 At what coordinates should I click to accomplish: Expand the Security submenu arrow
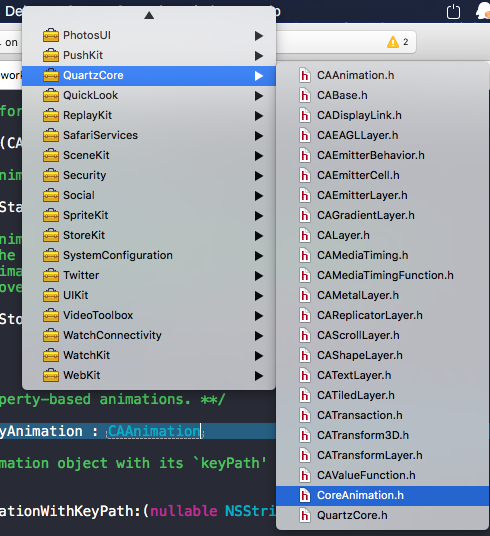click(259, 176)
